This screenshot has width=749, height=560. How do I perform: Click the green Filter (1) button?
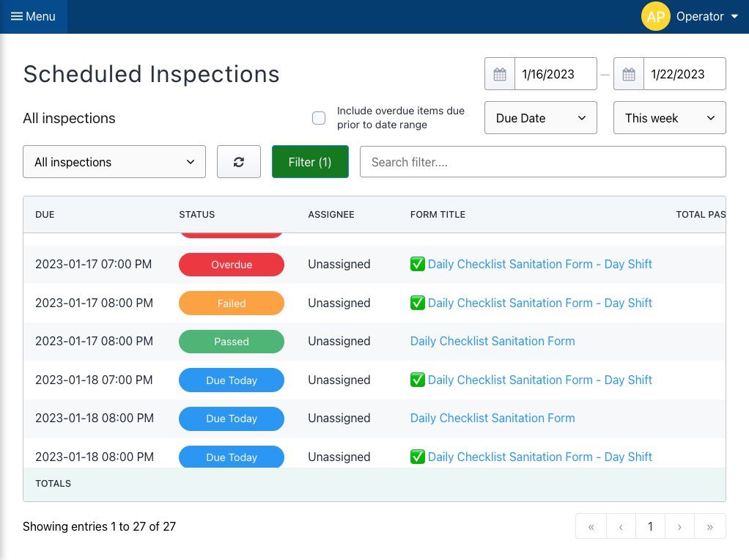[x=310, y=162]
